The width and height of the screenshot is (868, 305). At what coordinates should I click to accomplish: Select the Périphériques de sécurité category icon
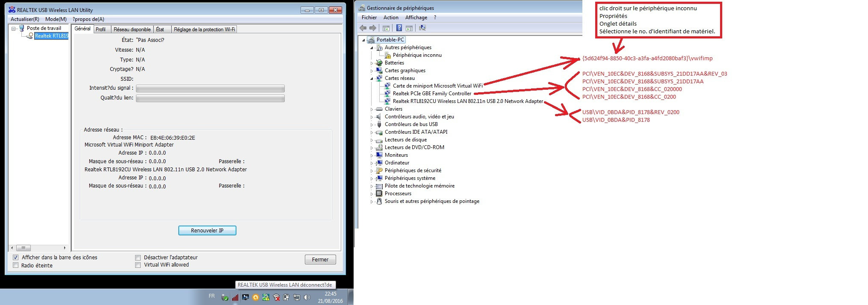[379, 170]
